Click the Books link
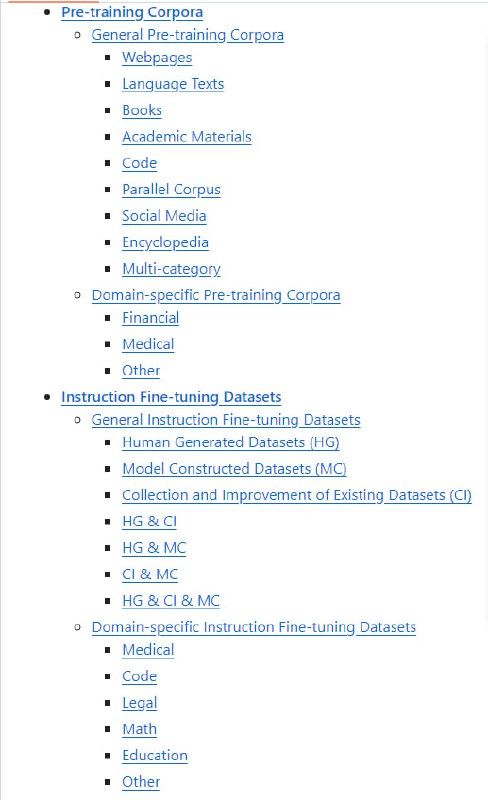This screenshot has height=800, width=488. (142, 110)
